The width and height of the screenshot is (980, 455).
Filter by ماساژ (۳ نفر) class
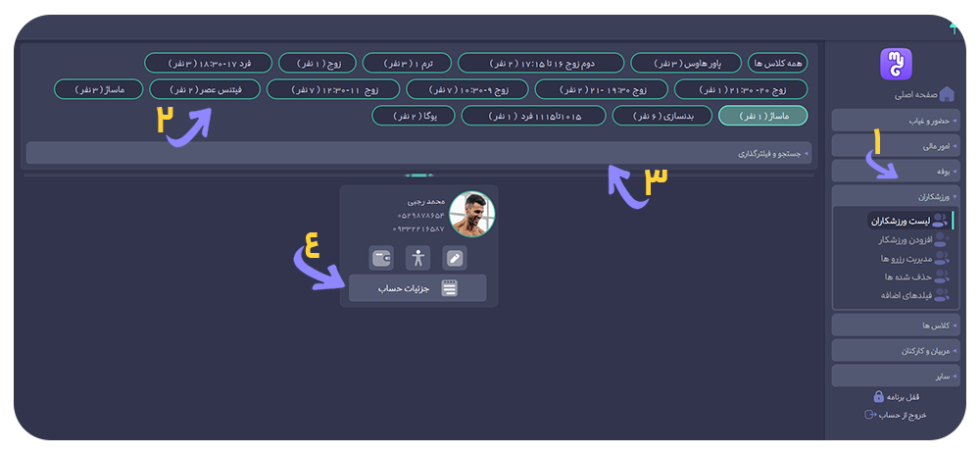[x=99, y=89]
